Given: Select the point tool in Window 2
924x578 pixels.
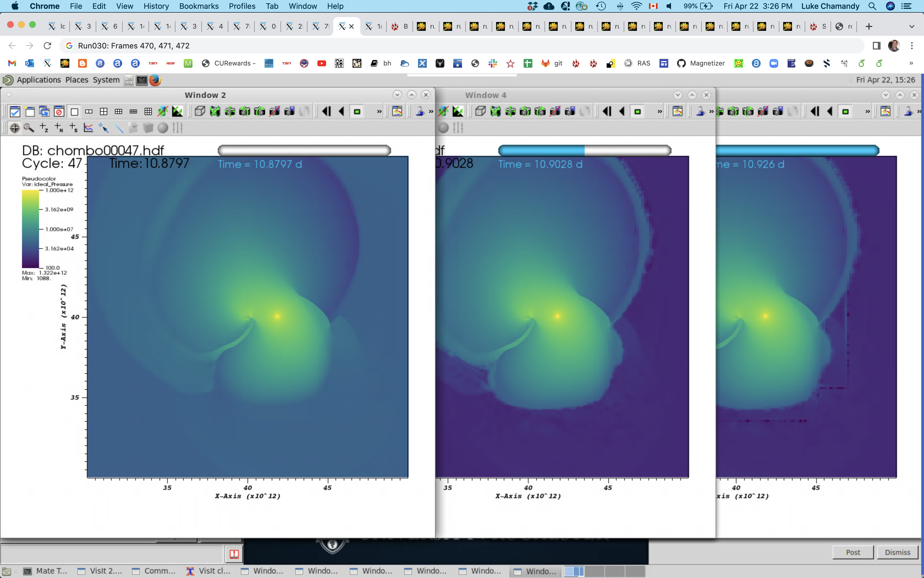Looking at the screenshot, I should point(103,128).
